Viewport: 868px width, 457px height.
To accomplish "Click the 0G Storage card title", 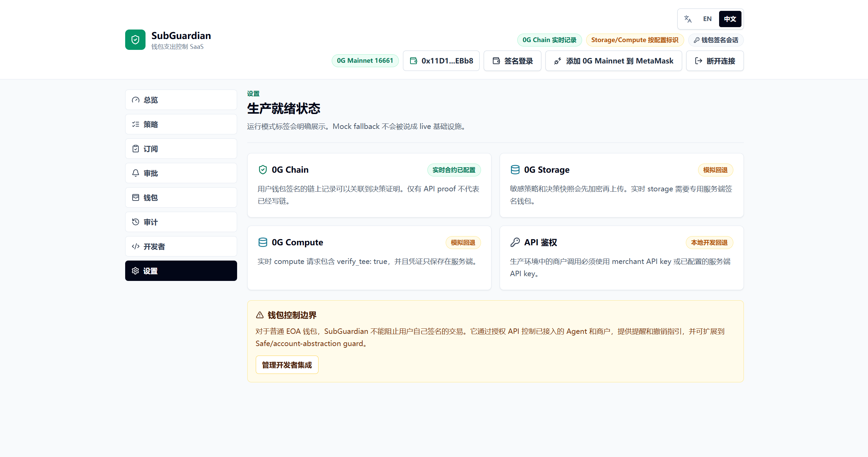I will coord(547,170).
